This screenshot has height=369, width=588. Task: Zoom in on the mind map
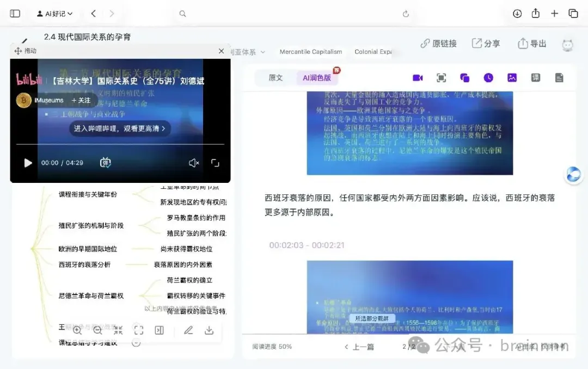tap(77, 330)
